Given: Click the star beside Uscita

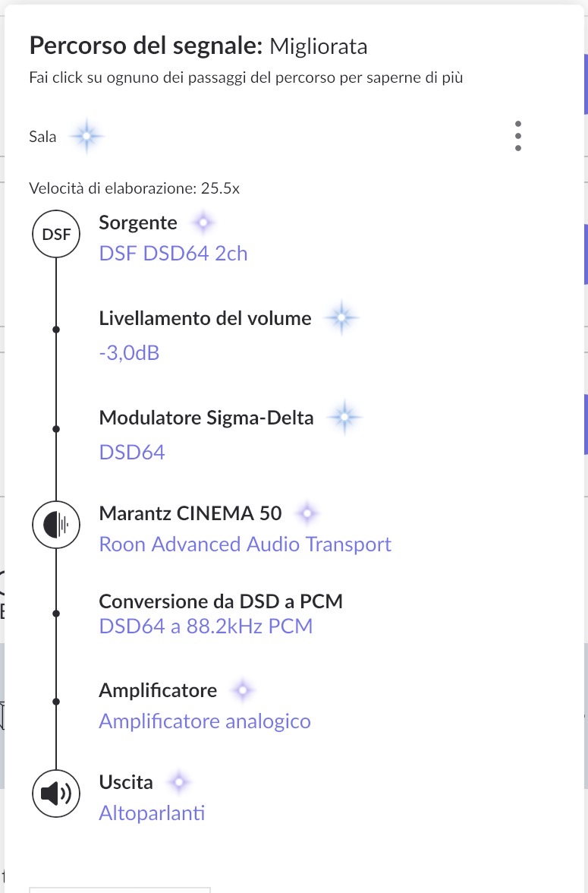Looking at the screenshot, I should tap(178, 782).
